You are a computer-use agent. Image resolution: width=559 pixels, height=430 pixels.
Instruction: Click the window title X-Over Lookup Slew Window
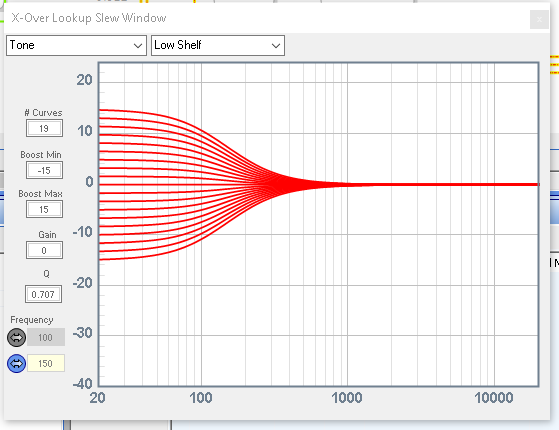coord(89,18)
